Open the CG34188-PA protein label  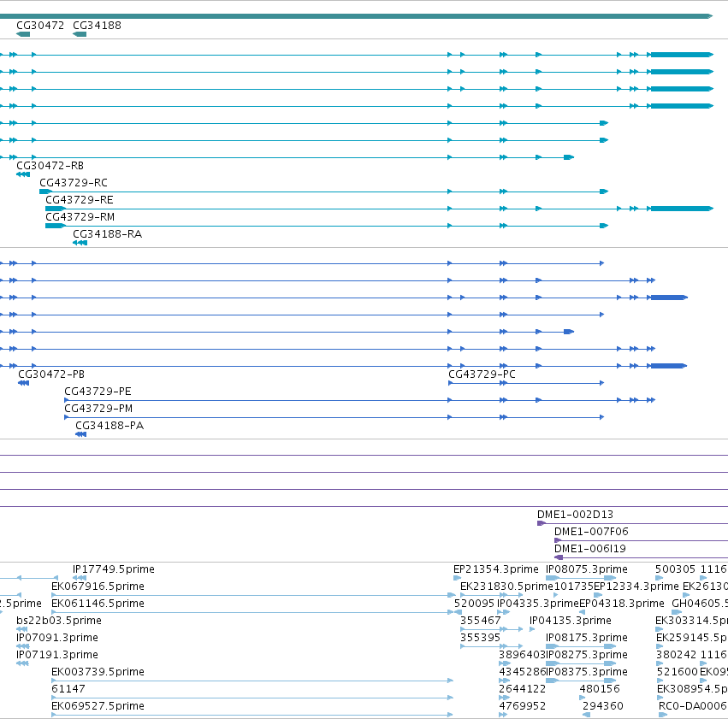[x=109, y=426]
